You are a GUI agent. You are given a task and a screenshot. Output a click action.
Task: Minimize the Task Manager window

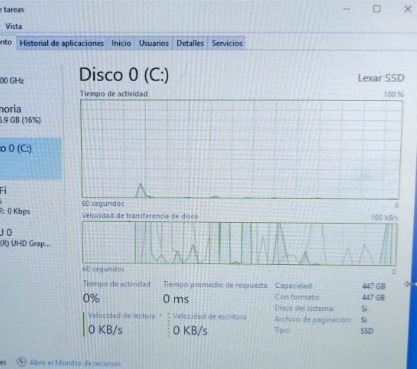click(x=347, y=9)
